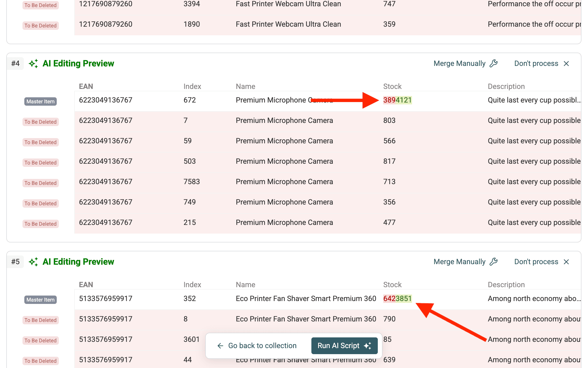The width and height of the screenshot is (588, 368).
Task: Click Master Item badge for EAN 6223049136767
Action: coord(41,101)
